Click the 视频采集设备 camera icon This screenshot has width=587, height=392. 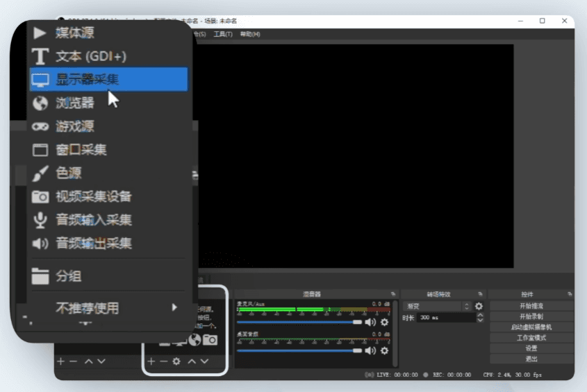click(x=41, y=197)
